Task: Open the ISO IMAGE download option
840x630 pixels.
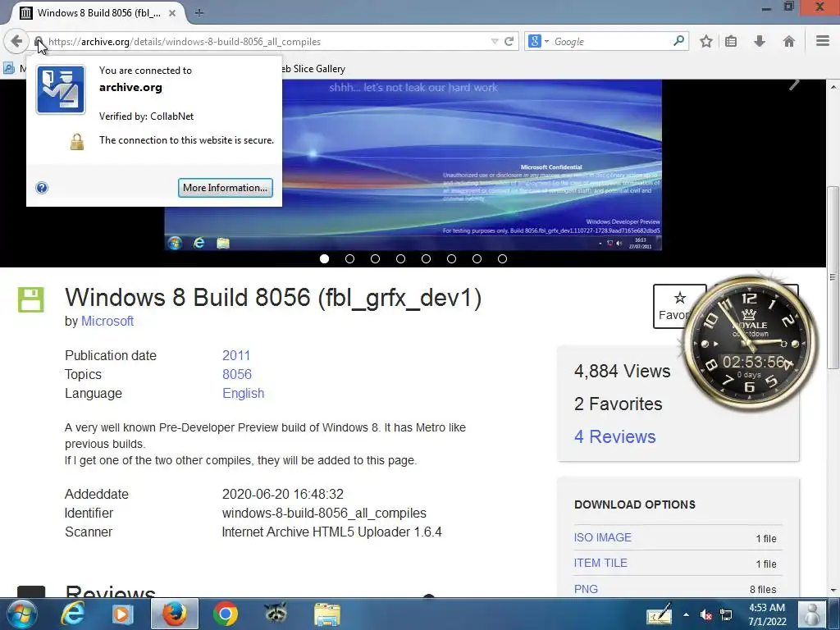Action: click(603, 537)
